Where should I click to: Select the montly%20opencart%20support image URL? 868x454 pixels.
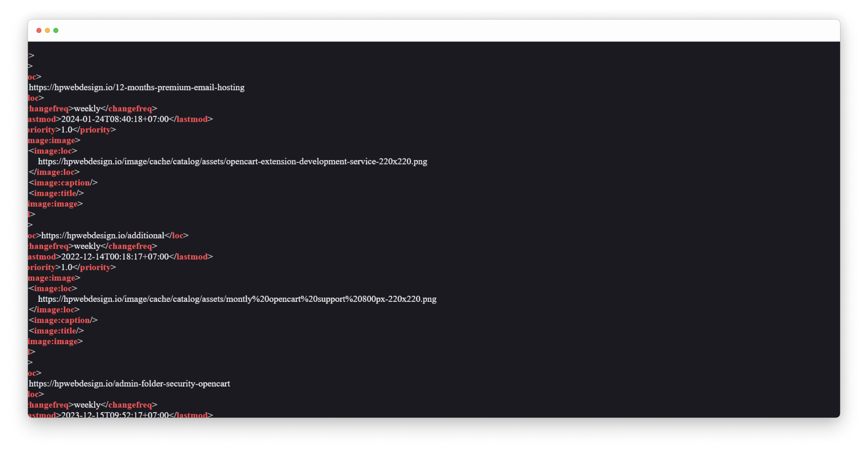tap(237, 299)
